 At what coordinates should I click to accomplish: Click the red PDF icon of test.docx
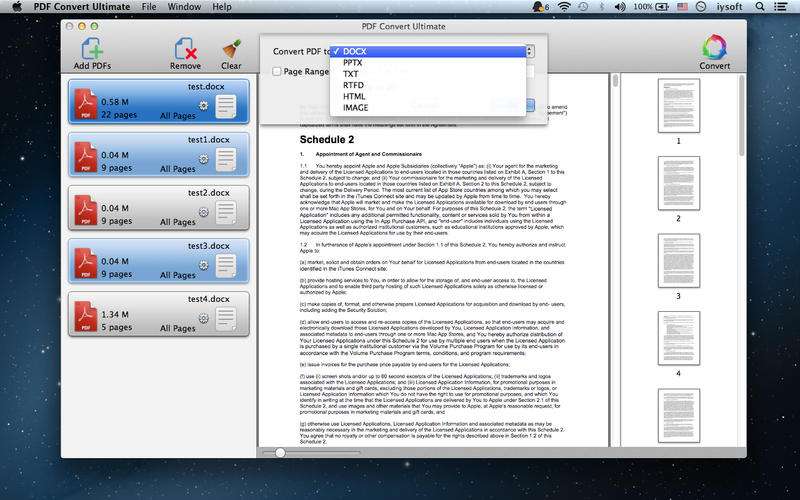coord(86,104)
